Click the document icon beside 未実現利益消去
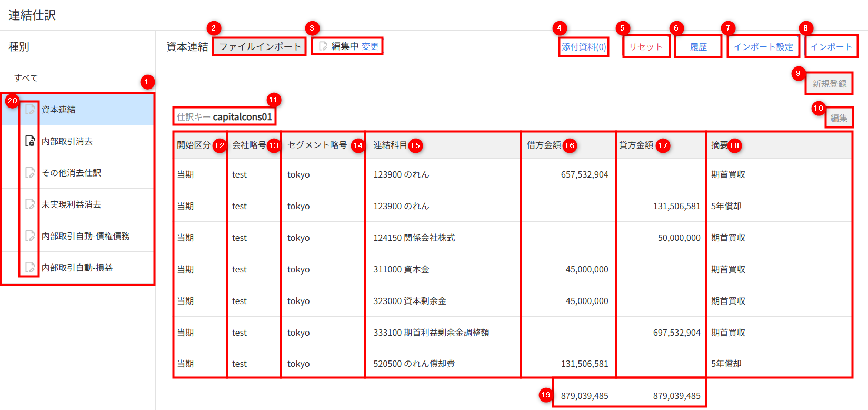Screen dimensions: 868x410 pos(30,204)
